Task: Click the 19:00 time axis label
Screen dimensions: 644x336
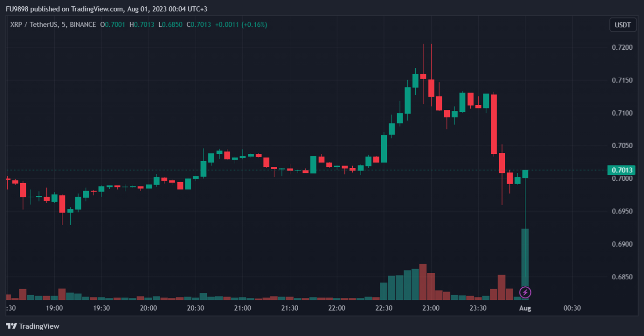Action: pyautogui.click(x=54, y=308)
